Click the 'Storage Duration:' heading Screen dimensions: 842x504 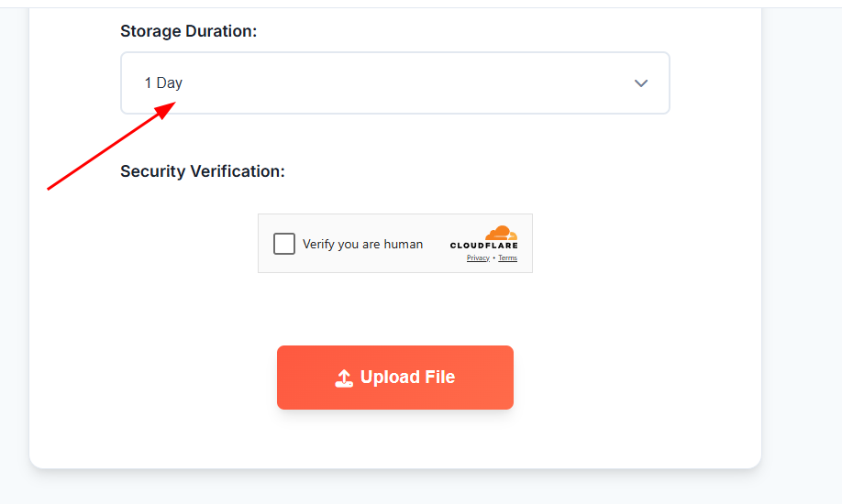click(188, 31)
